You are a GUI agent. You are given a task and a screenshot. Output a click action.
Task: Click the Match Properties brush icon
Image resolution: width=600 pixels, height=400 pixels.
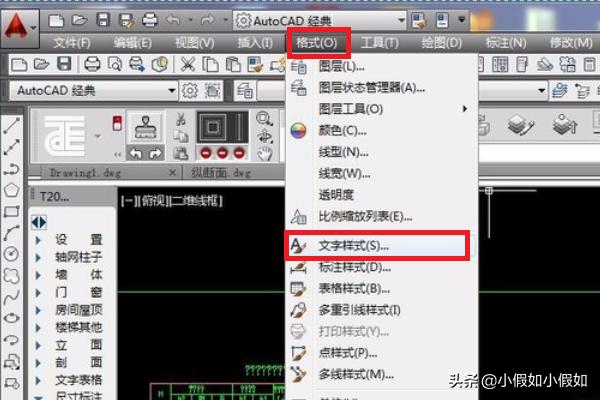tap(255, 64)
